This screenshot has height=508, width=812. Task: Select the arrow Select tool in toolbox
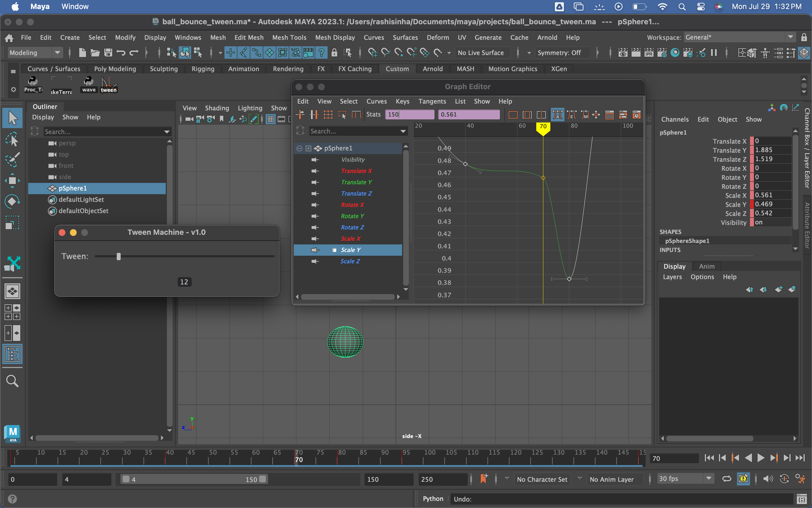coord(12,118)
